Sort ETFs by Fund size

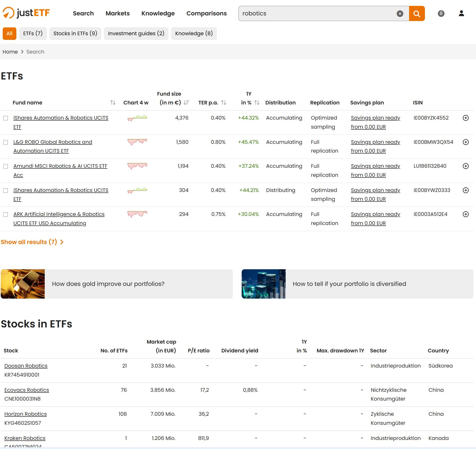tap(186, 103)
